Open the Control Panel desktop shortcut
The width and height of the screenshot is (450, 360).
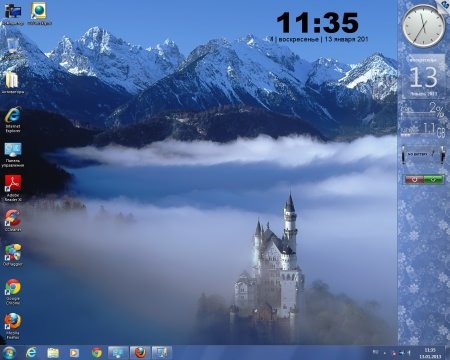pos(13,155)
